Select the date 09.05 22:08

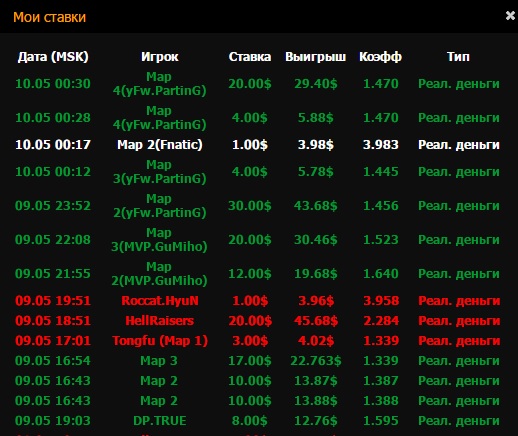(53, 240)
